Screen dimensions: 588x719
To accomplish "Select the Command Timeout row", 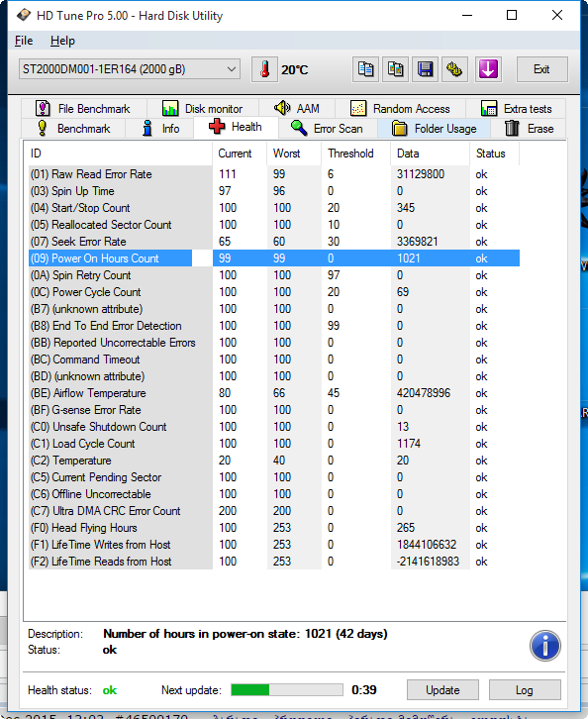I will pos(274,359).
